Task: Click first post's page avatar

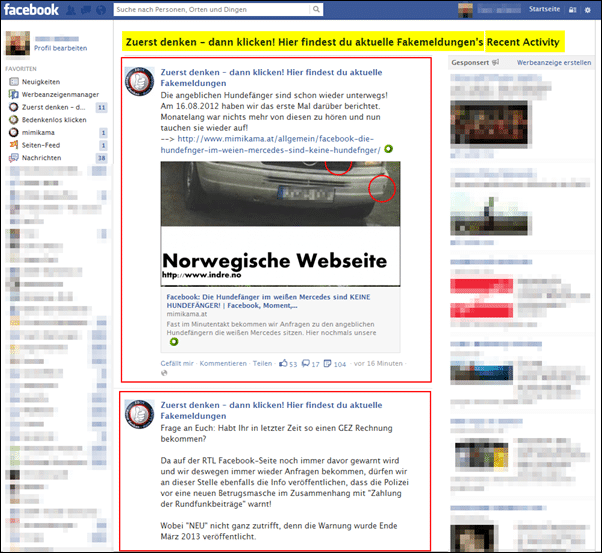Action: click(140, 81)
